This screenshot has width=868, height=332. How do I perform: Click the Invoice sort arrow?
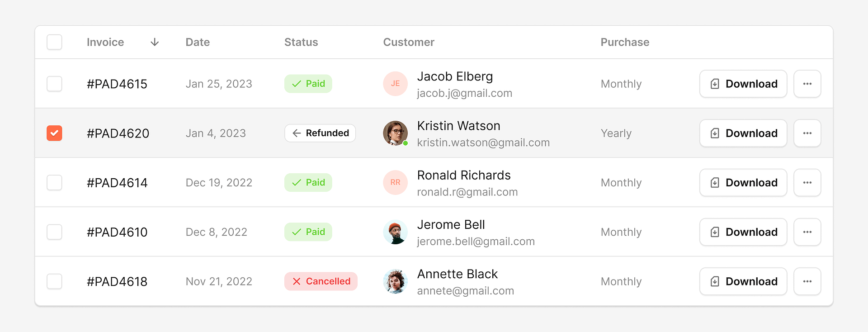click(155, 42)
